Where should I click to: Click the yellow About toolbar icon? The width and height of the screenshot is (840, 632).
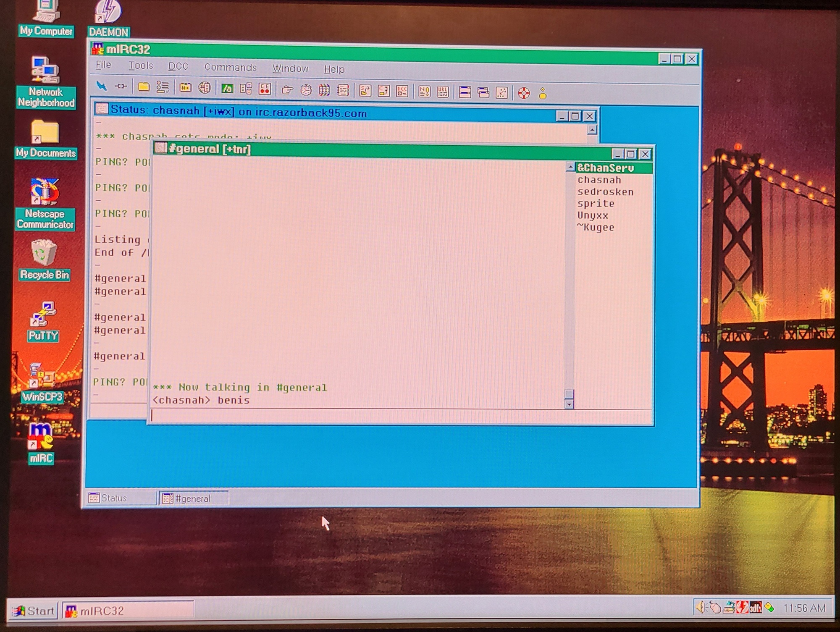543,93
